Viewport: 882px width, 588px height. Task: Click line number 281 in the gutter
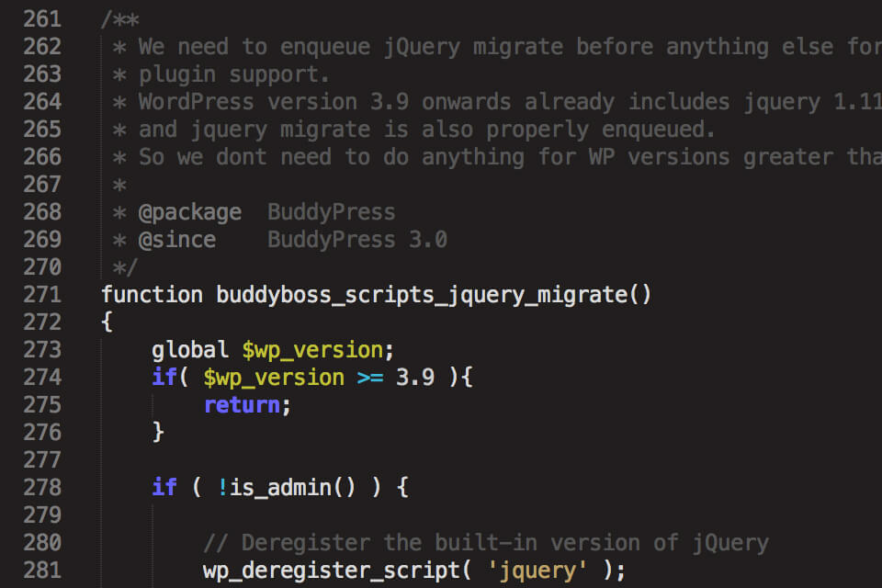(42, 571)
